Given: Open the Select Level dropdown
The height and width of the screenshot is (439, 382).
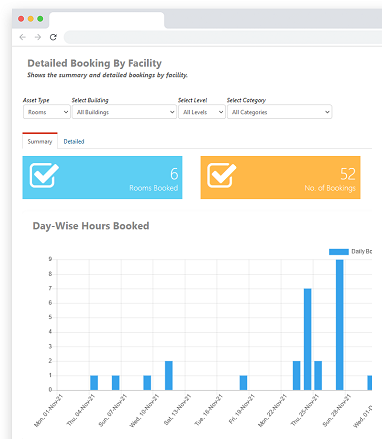Looking at the screenshot, I should coord(202,112).
